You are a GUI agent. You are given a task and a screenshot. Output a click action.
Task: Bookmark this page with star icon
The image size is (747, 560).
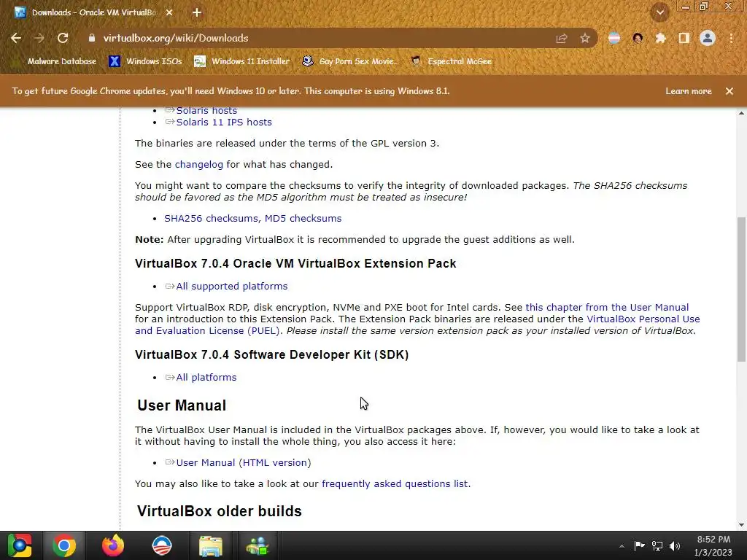[585, 39]
